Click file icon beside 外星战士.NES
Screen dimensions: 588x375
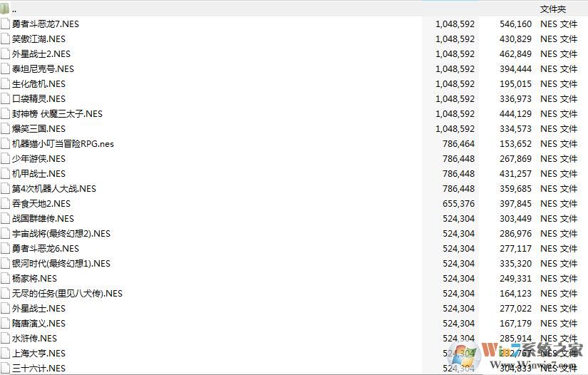pyautogui.click(x=5, y=309)
